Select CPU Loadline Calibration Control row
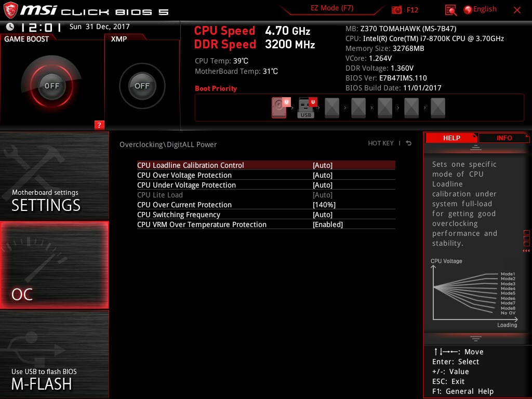Screen dimensions: 532x399 pyautogui.click(x=266, y=165)
